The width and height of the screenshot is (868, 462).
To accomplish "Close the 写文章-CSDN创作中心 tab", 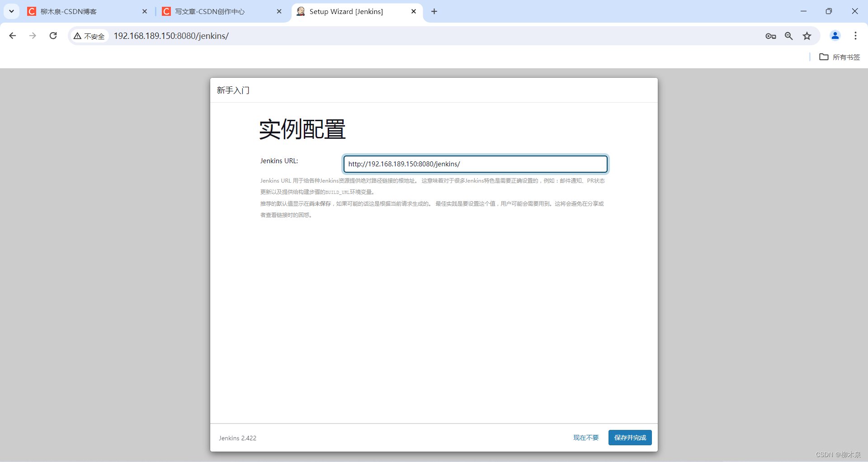I will (x=279, y=11).
